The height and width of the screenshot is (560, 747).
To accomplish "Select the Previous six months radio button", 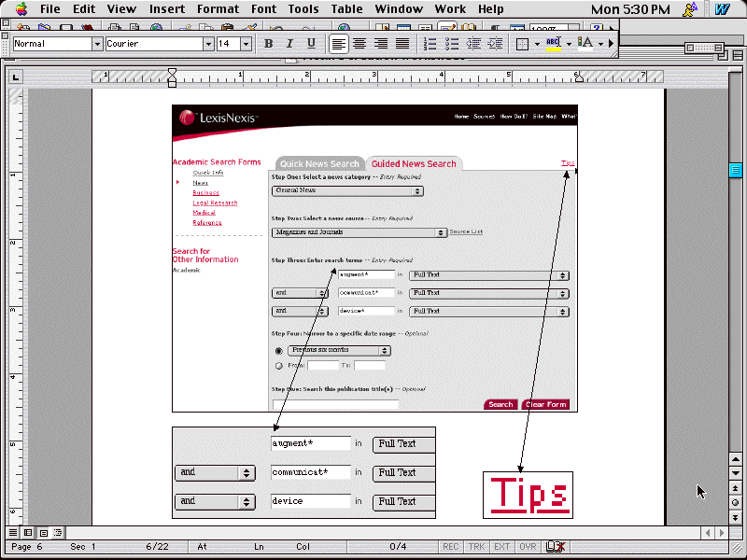I will tap(278, 351).
